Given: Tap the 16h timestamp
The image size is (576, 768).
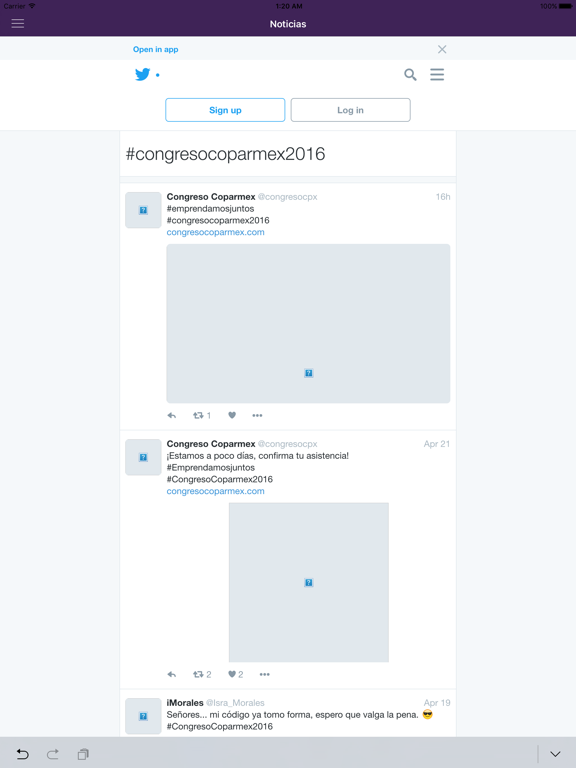Looking at the screenshot, I should point(443,196).
